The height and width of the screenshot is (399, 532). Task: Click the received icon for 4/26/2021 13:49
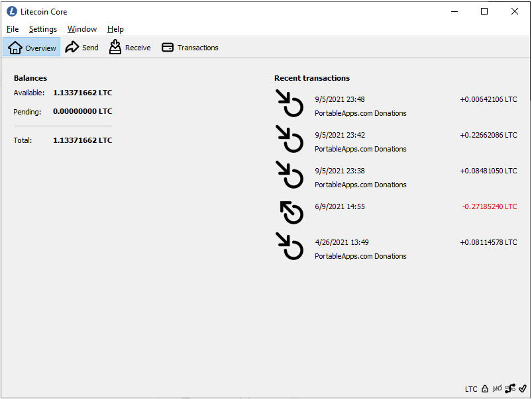(x=290, y=245)
